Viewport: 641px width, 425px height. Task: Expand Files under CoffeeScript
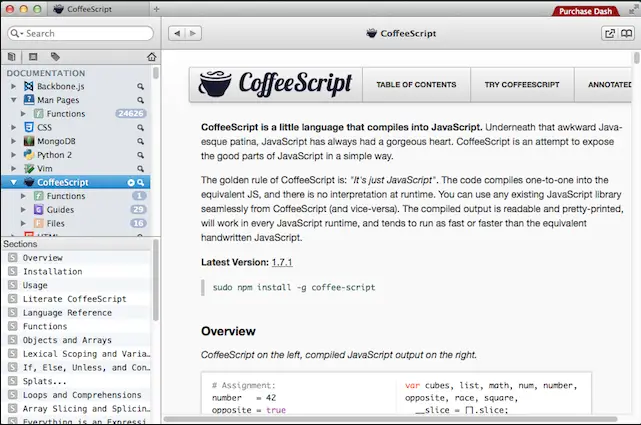pyautogui.click(x=23, y=224)
